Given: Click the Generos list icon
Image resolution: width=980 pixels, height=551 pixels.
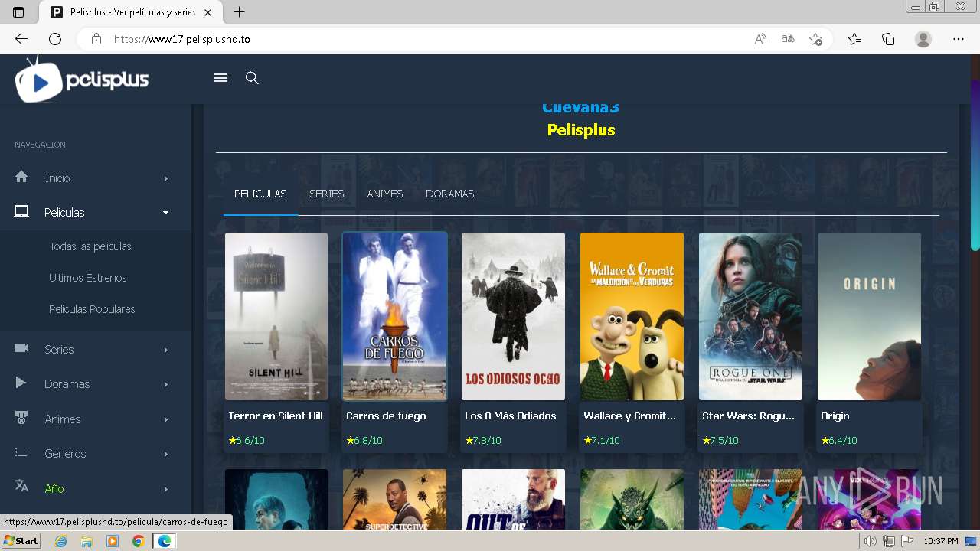Looking at the screenshot, I should tap(21, 452).
